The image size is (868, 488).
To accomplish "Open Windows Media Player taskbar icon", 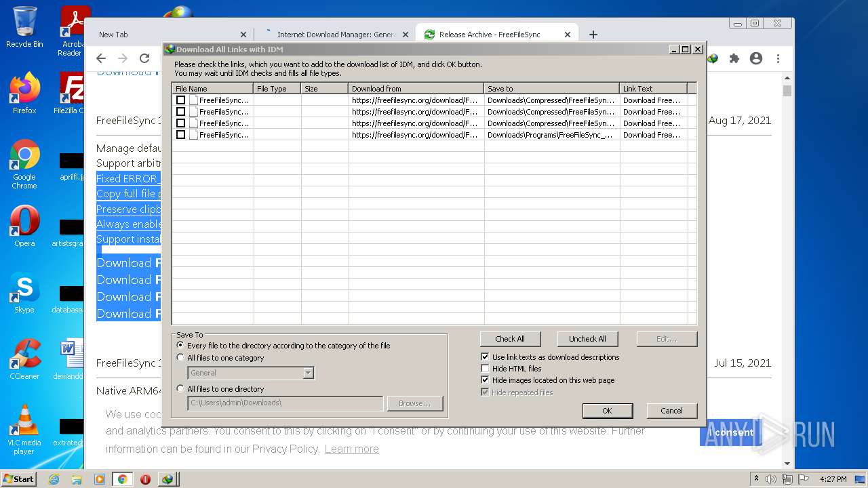I will pos(100,479).
